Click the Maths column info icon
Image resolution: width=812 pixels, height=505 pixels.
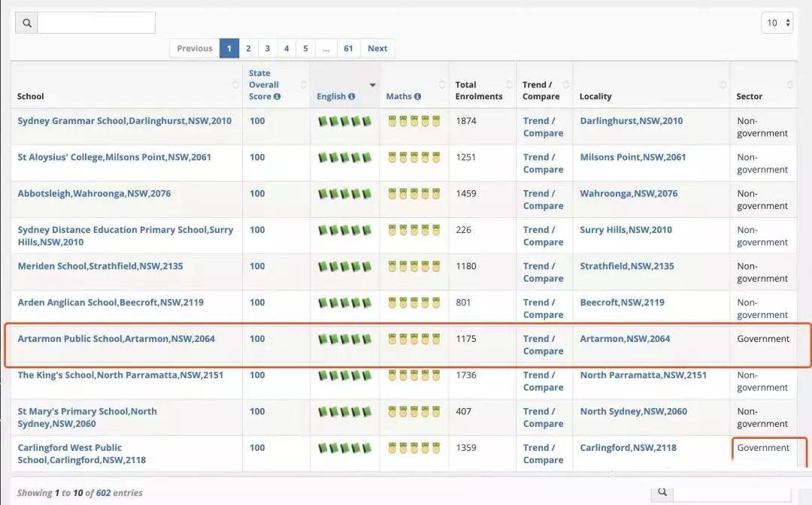[417, 97]
